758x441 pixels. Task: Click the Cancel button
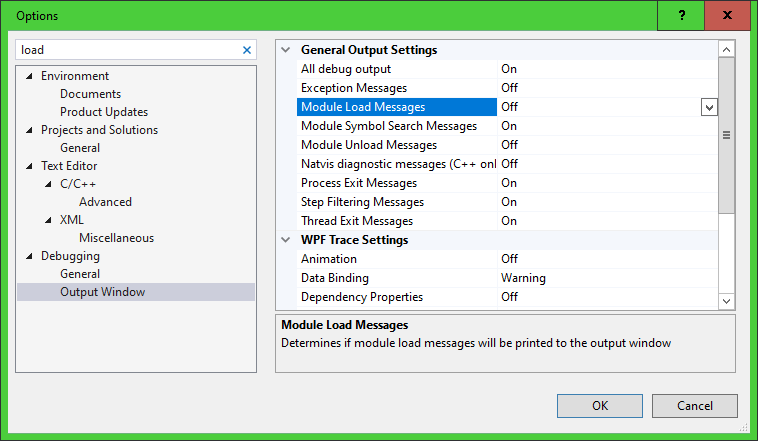(695, 406)
